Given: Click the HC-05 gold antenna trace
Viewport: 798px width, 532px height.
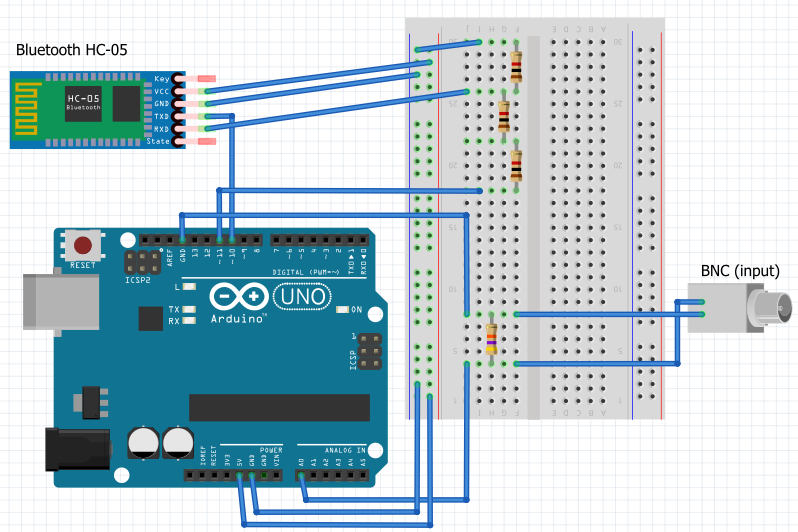Looking at the screenshot, I should click(x=26, y=107).
